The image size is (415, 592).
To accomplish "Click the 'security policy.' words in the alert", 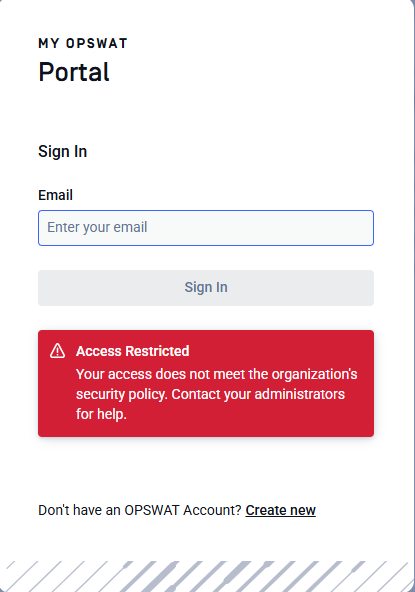I will [x=122, y=395].
